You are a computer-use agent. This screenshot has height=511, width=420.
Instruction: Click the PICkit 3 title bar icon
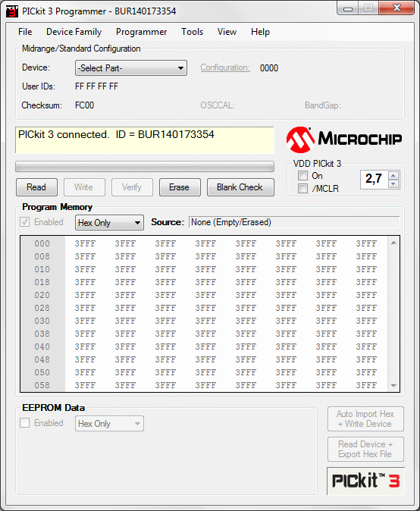click(x=11, y=11)
